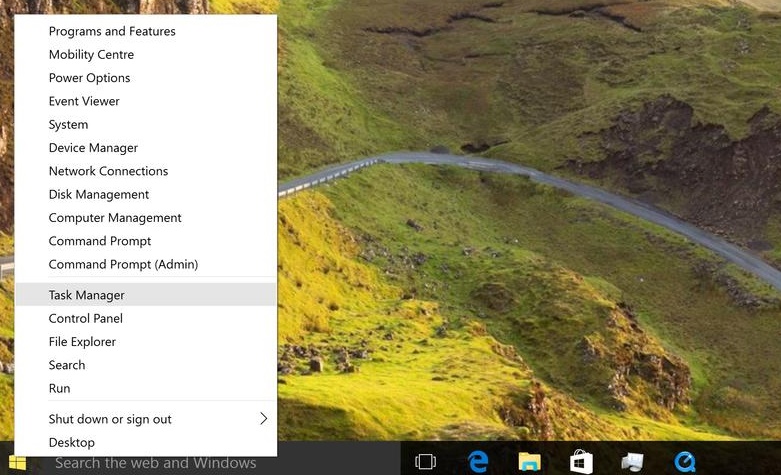Launch Event Viewer
Screen dimensions: 781x475
[x=145, y=101]
